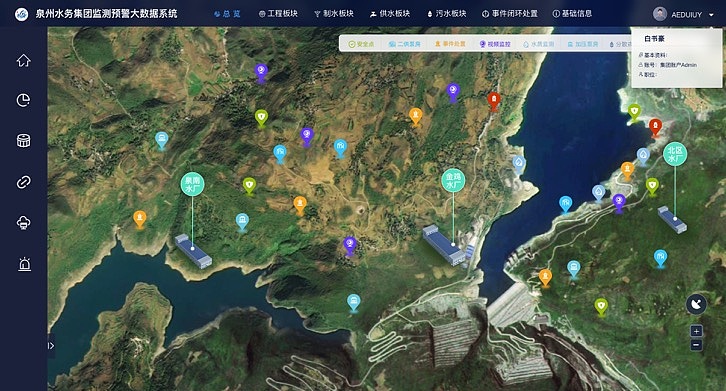Select the red event marker left of 北区水厂
The width and height of the screenshot is (726, 391).
tap(655, 127)
